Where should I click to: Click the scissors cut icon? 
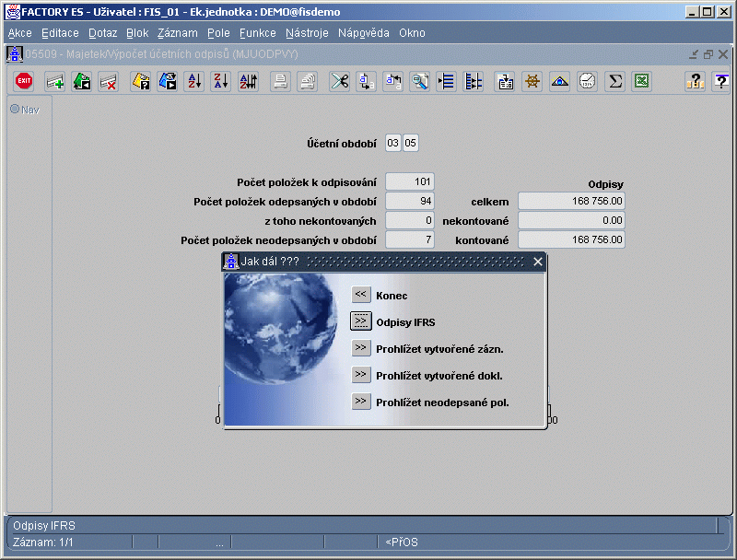tap(340, 81)
